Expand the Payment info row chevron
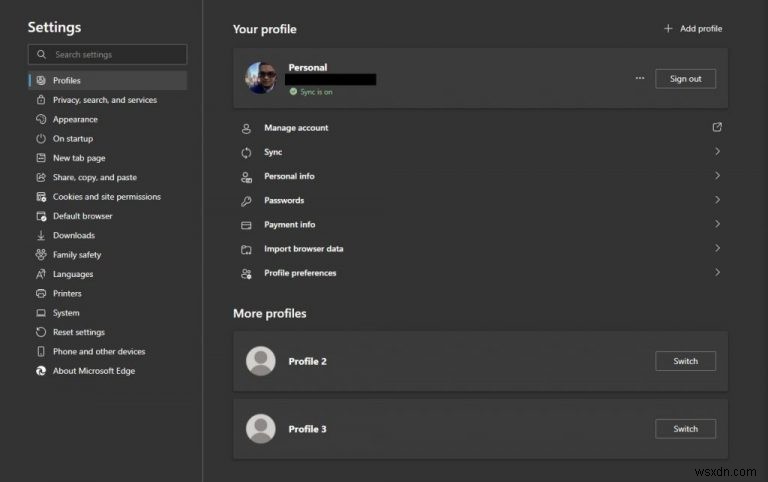 (717, 224)
